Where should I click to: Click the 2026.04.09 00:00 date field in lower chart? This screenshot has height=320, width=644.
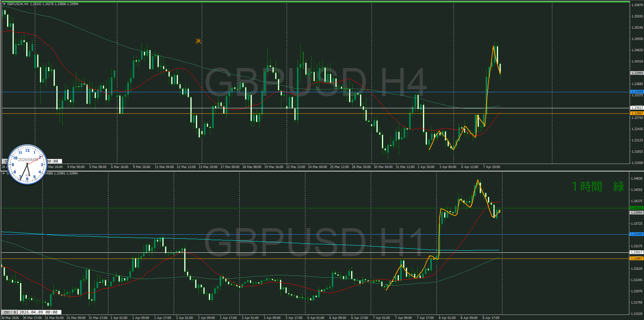coord(39,312)
